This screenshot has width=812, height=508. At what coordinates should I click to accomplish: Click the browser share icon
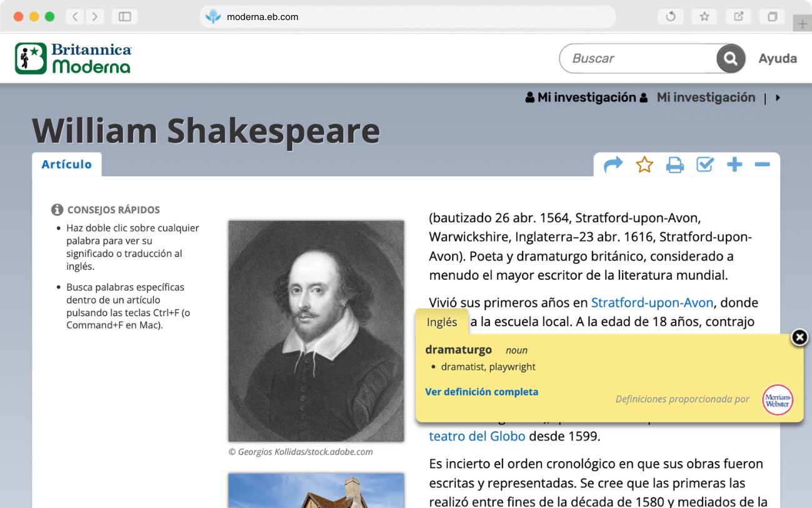point(738,17)
